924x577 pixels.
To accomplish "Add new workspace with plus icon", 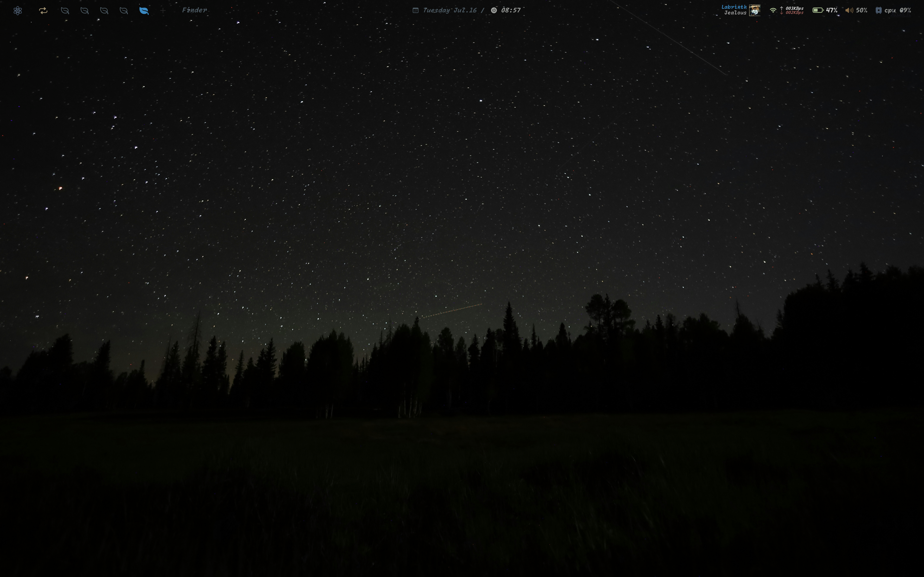I will coord(163,11).
